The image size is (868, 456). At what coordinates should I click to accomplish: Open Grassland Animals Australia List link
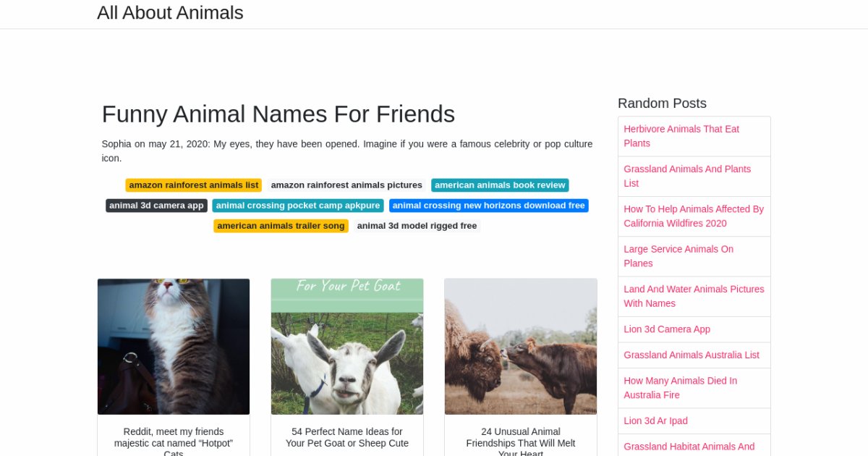pos(692,355)
